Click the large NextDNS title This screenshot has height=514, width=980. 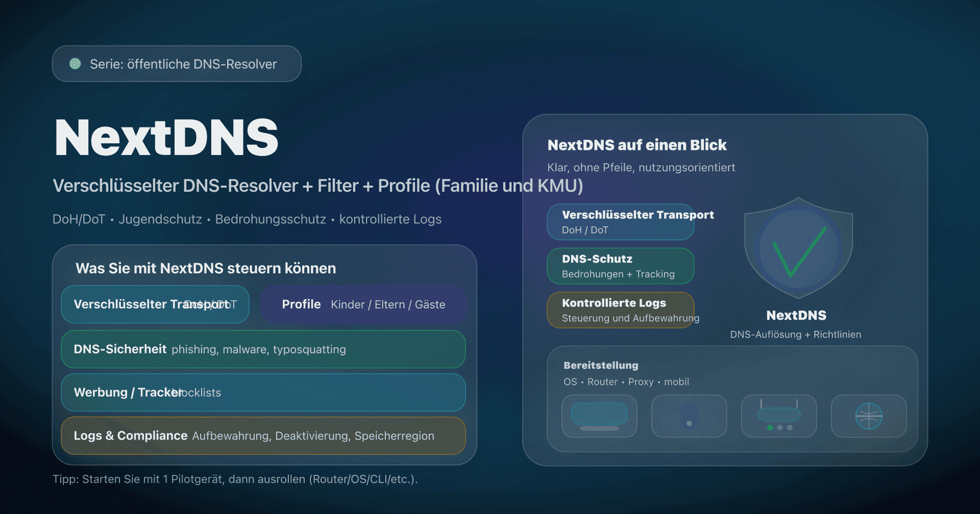[x=166, y=137]
